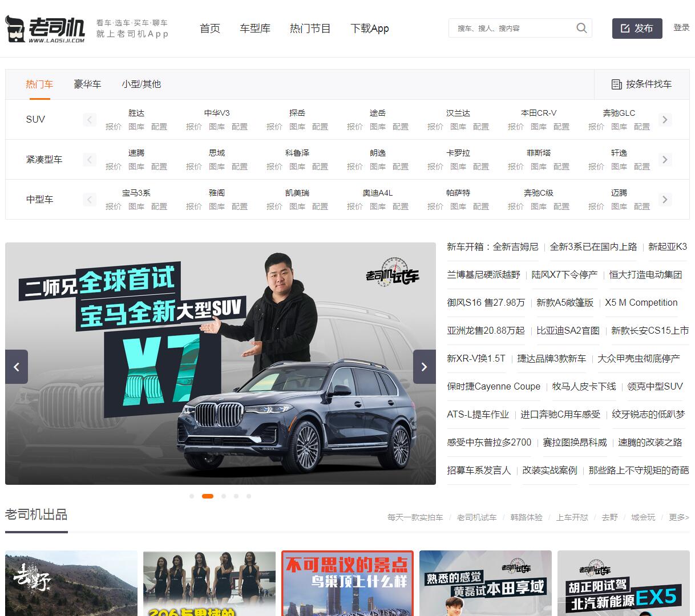Show previous carousel slide
This screenshot has height=616, width=695.
point(17,367)
